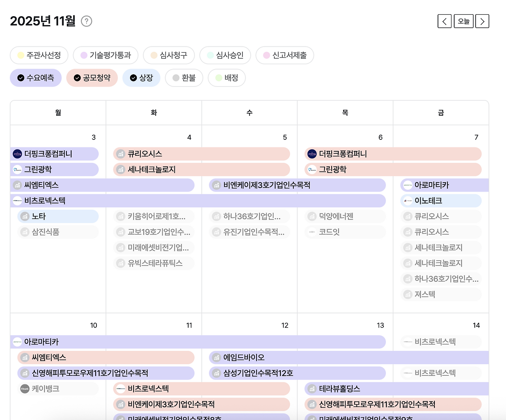Image resolution: width=506 pixels, height=420 pixels.
Task: Click the chart icon beside 덕양에너젠
Action: pos(312,216)
